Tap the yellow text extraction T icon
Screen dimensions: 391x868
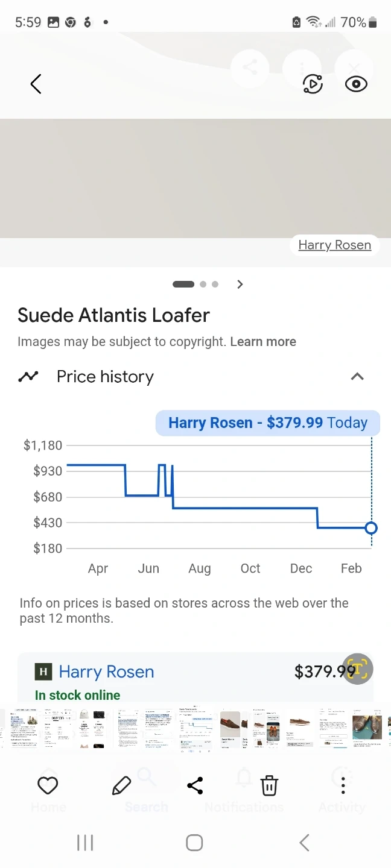(358, 668)
